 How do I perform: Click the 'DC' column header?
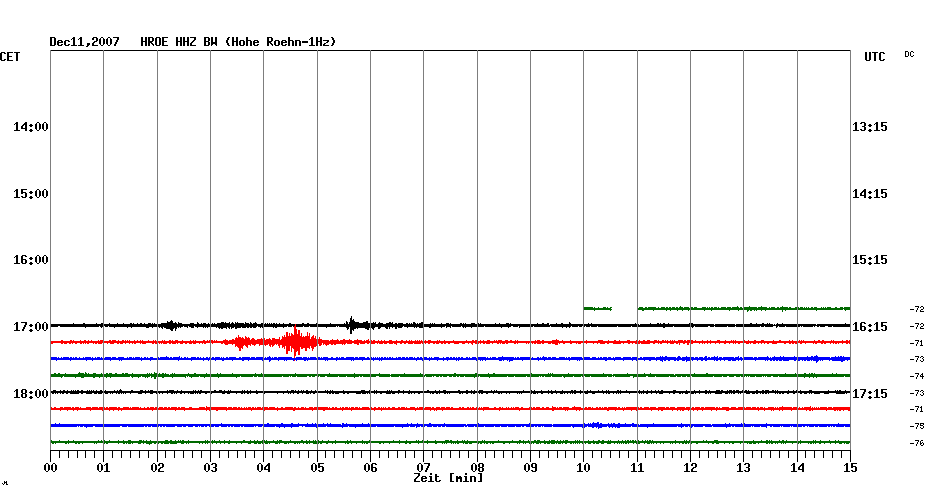click(909, 55)
